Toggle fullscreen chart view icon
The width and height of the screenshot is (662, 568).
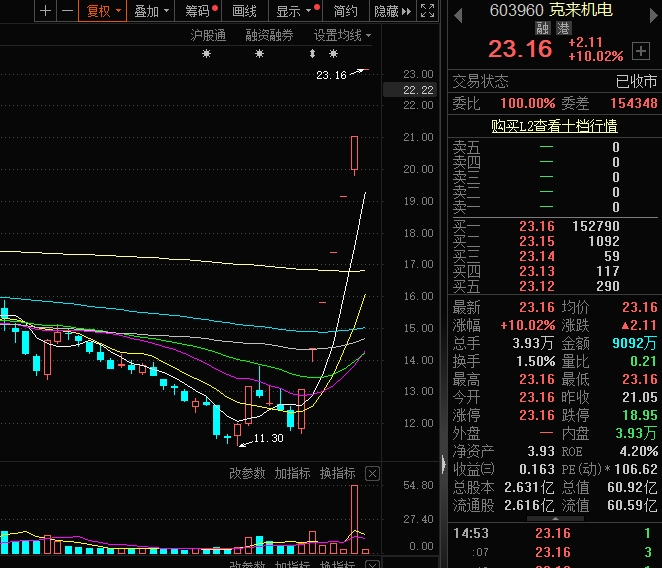point(427,11)
